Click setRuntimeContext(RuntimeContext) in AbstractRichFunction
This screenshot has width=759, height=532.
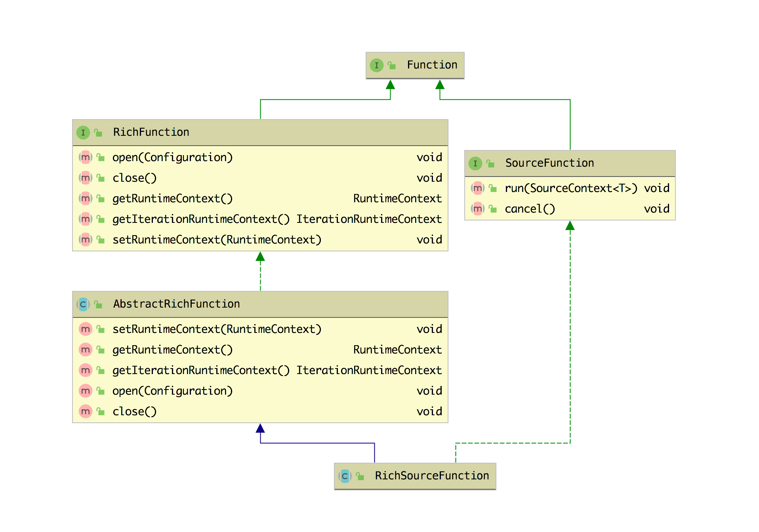click(x=217, y=329)
